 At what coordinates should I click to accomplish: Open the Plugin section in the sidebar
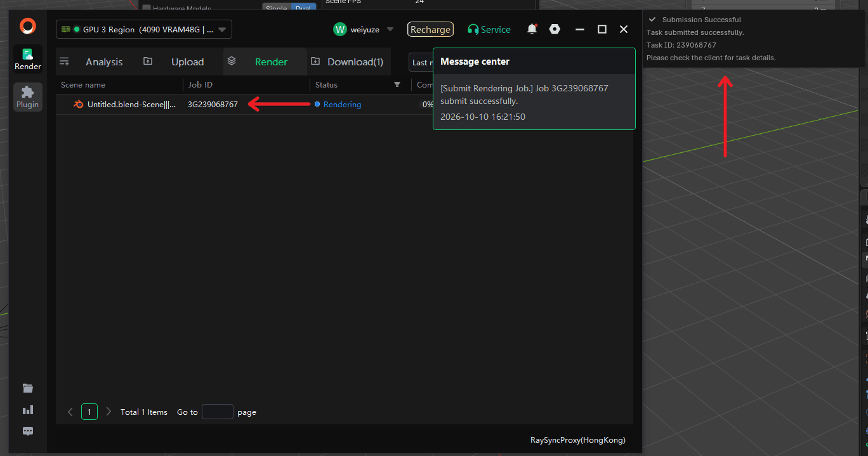point(27,97)
